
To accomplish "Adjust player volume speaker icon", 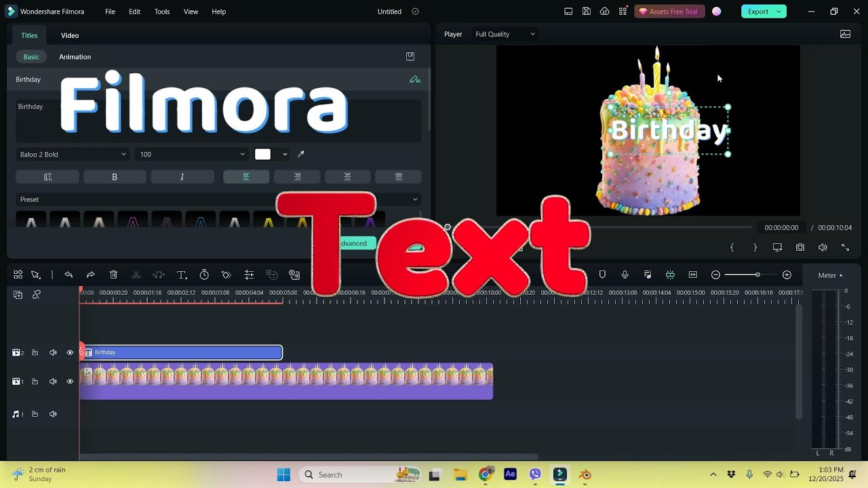I will 823,247.
